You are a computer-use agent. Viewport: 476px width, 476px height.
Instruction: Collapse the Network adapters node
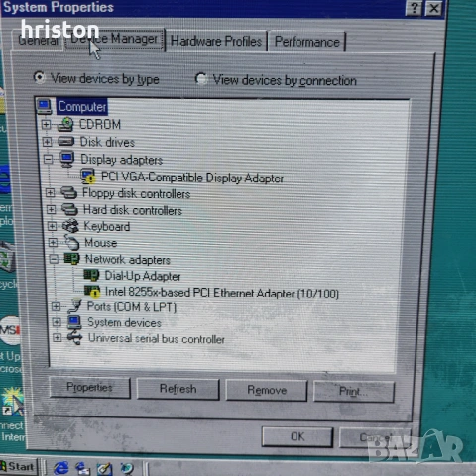(54, 259)
